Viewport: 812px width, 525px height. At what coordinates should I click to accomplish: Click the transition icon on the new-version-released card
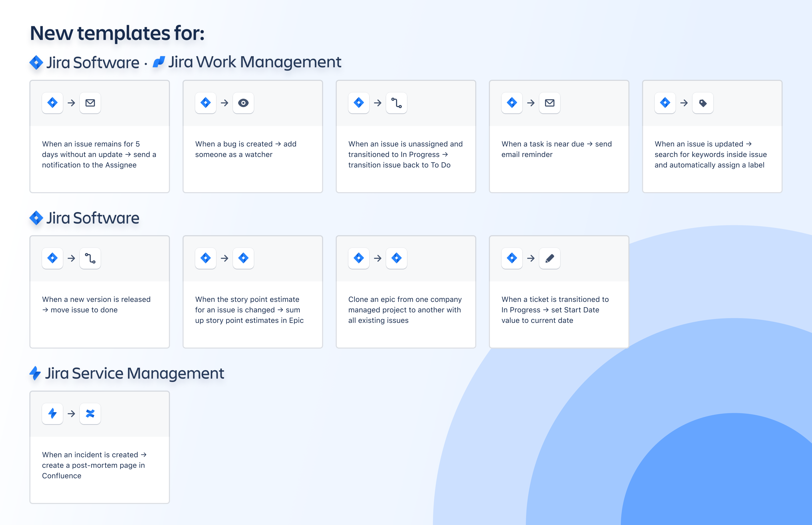pyautogui.click(x=90, y=258)
